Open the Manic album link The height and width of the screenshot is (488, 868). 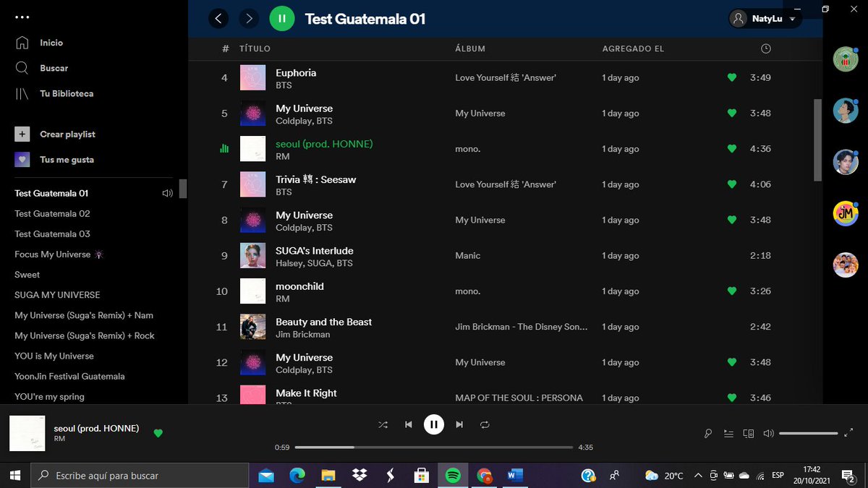468,256
